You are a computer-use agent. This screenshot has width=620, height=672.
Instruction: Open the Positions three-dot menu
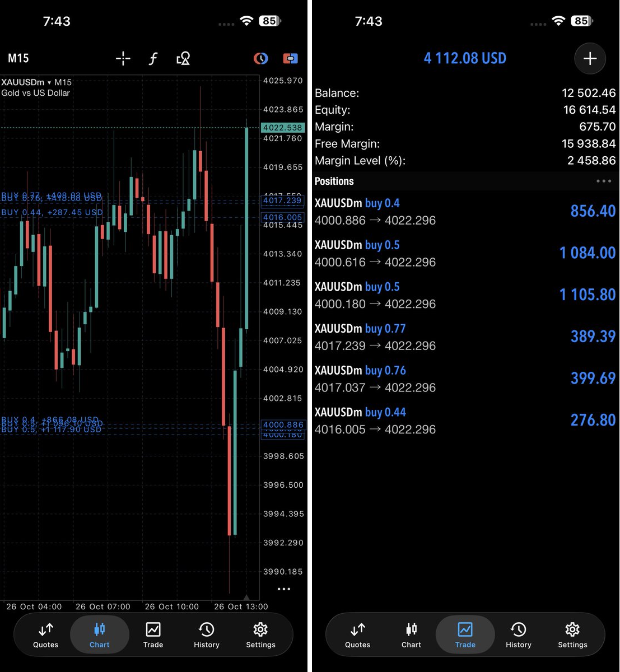(x=604, y=181)
